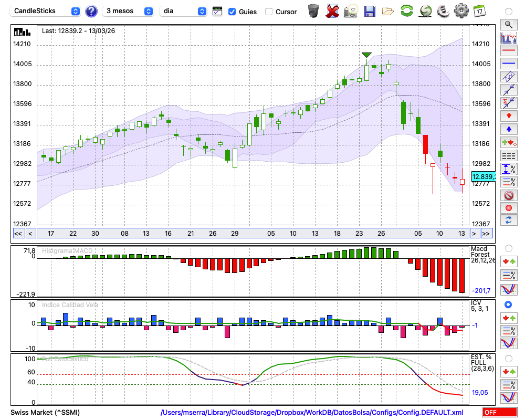Select the blue up arrow marker tool
The image size is (525, 420).
tap(508, 129)
